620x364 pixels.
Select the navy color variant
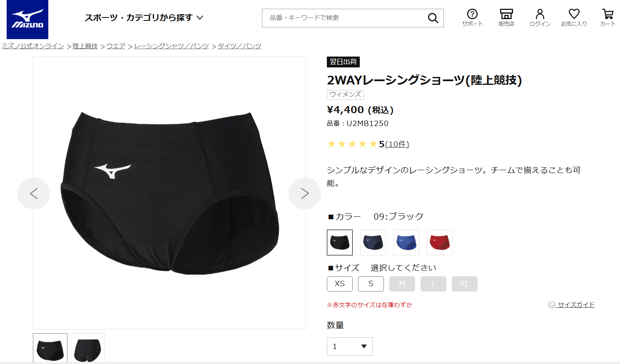(373, 243)
